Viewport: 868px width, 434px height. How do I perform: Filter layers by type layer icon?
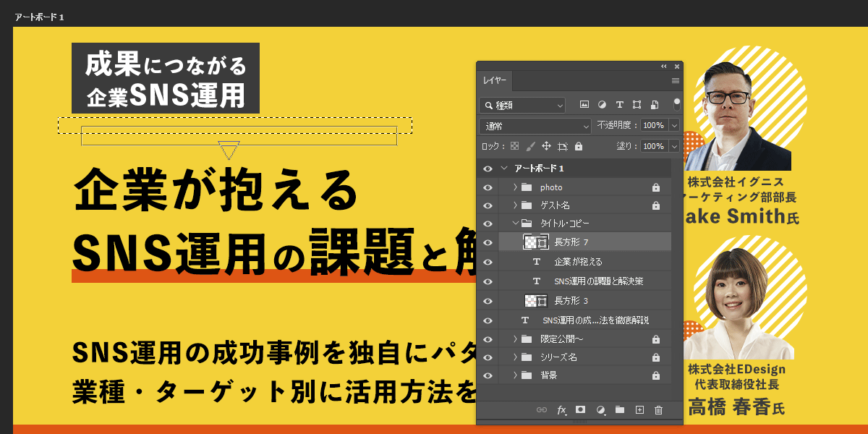619,105
